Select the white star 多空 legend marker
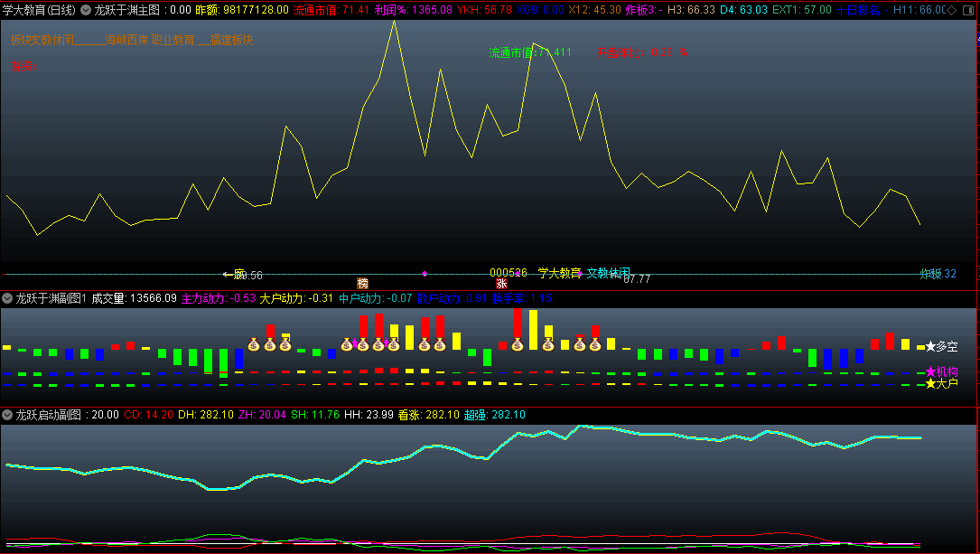This screenshot has height=554, width=980. tap(930, 346)
